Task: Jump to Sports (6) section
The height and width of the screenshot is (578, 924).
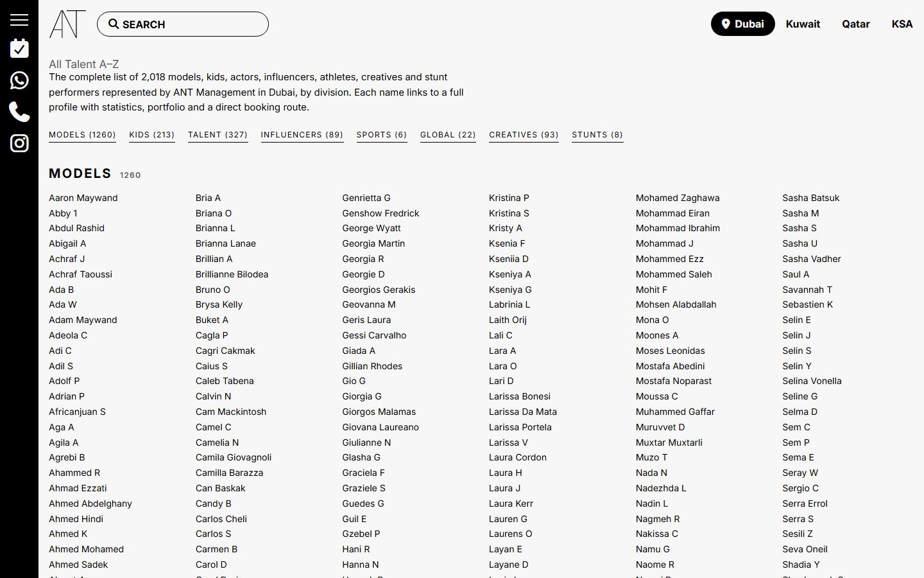Action: coord(382,135)
